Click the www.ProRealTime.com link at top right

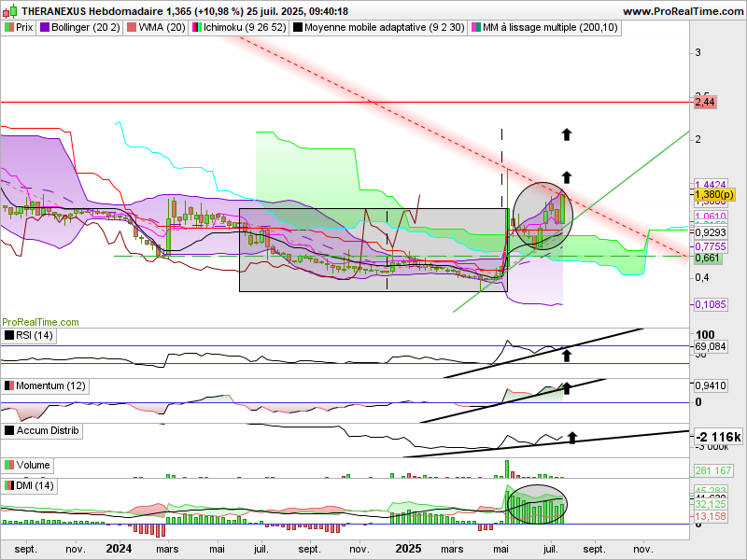coord(683,11)
